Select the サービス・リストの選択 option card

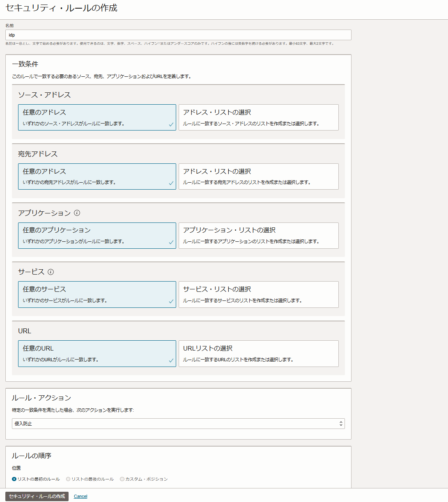tap(258, 294)
